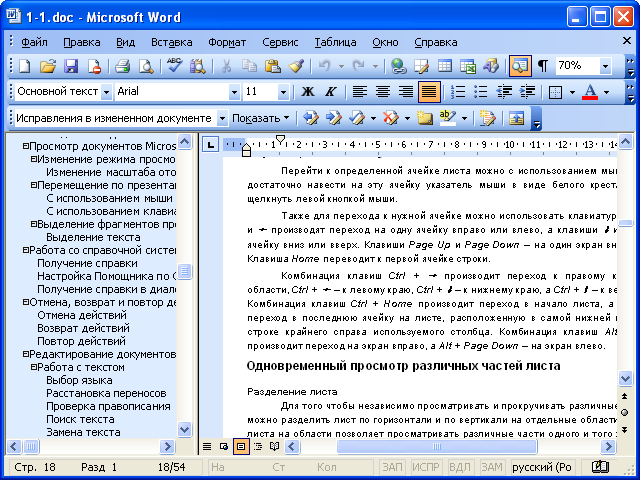Viewport: 640px width, 480px height.
Task: Show nonprinting paragraph marks
Action: 543,66
